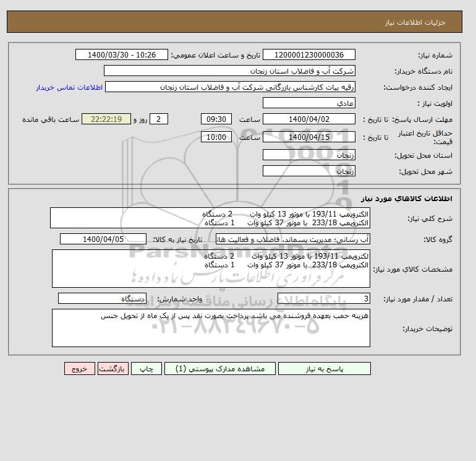Click the delivery city field زنجان
The height and width of the screenshot is (461, 476).
tap(308, 171)
